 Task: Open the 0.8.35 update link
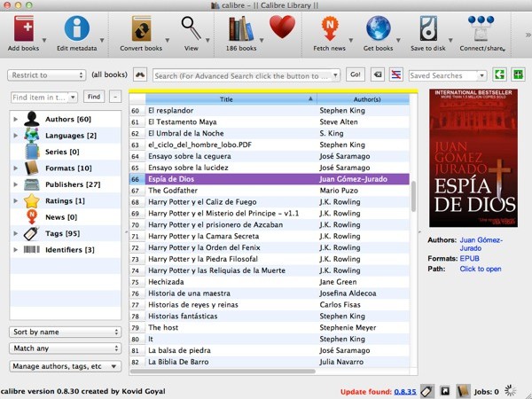(x=405, y=392)
